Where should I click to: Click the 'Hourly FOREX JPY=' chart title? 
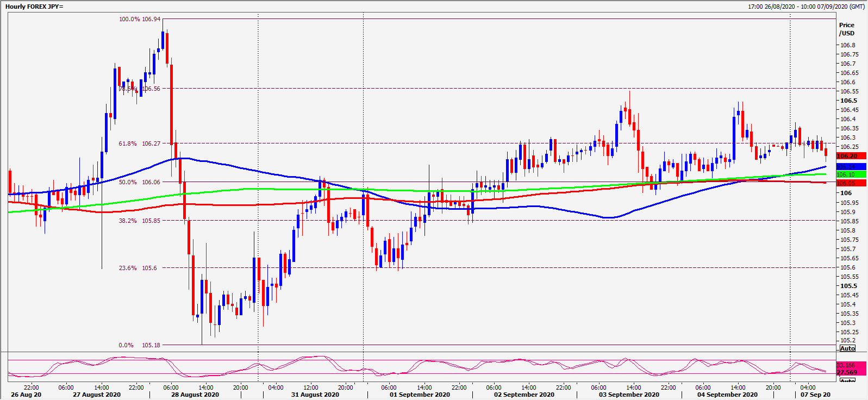tap(34, 7)
